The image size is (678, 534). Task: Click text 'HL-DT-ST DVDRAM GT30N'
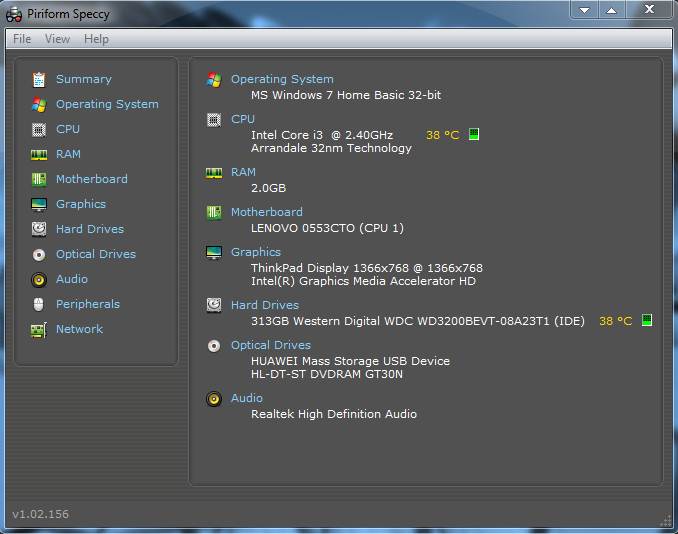[x=327, y=374]
